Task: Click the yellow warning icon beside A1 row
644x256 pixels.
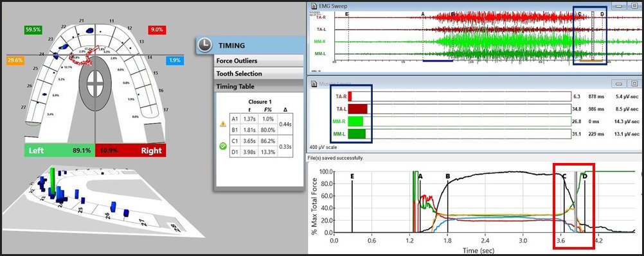Action: coord(223,124)
